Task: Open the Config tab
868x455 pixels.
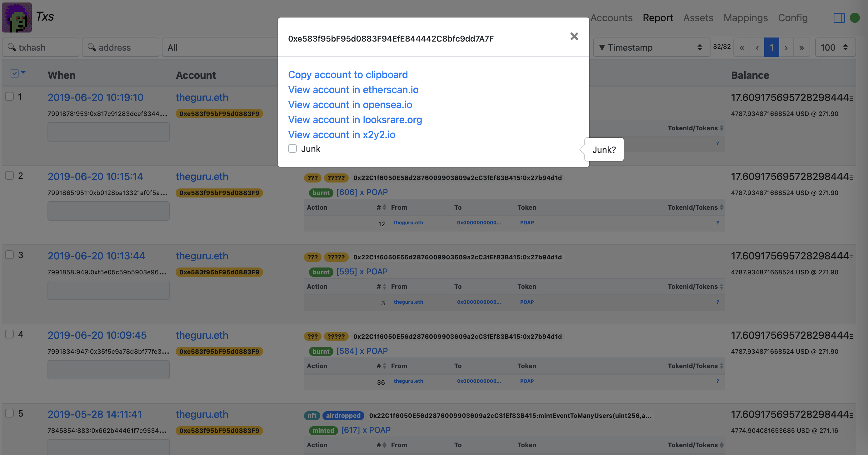Action: (x=792, y=18)
